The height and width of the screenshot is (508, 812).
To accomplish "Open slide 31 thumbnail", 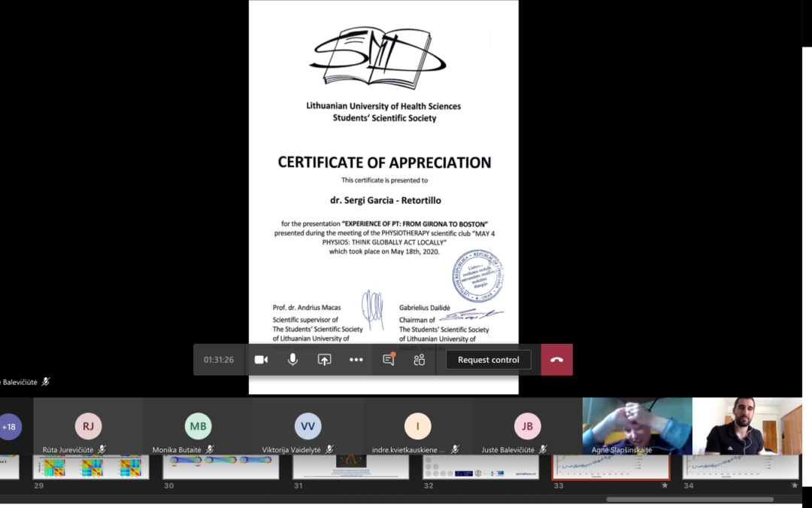I will 350,467.
